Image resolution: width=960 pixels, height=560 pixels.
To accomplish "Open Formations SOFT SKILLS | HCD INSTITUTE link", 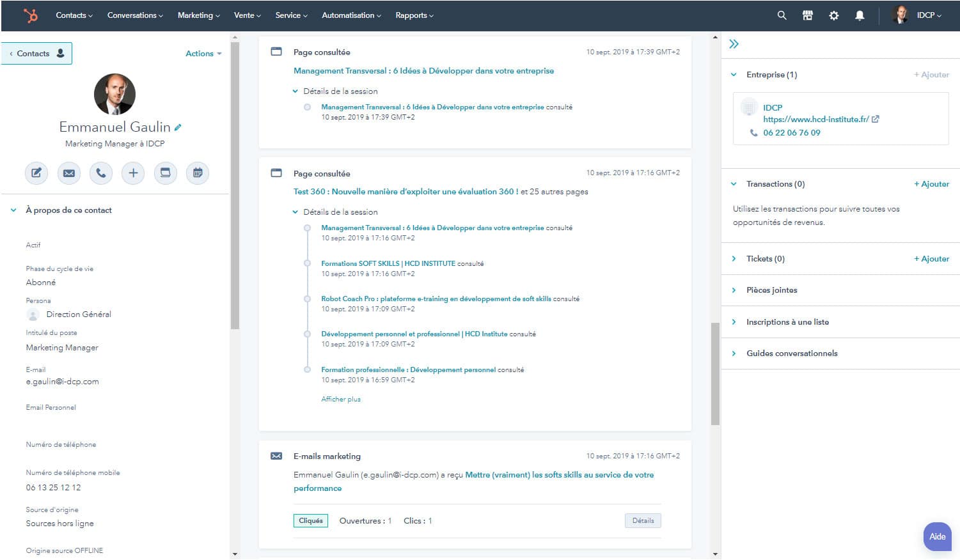I will tap(388, 263).
